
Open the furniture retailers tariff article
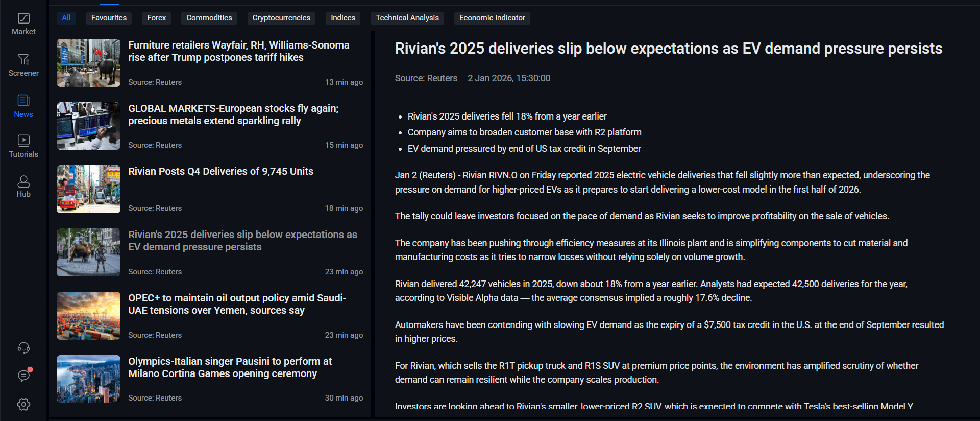[x=239, y=51]
